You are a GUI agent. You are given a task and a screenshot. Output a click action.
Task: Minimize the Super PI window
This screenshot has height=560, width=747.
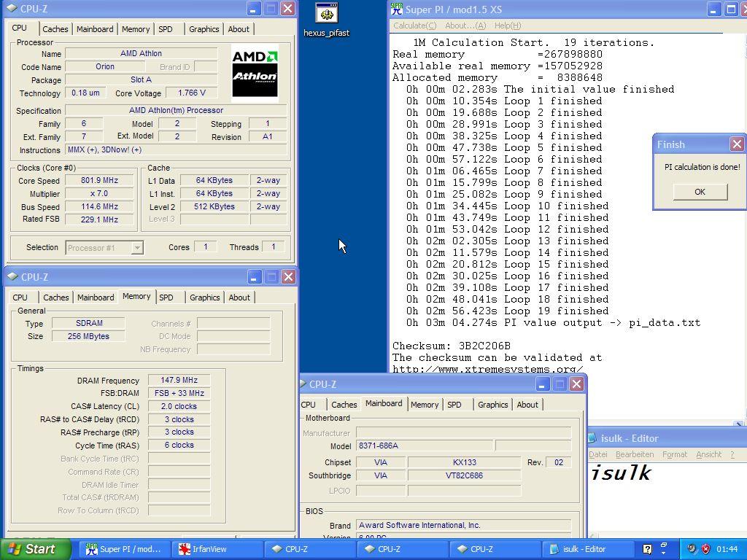pos(713,9)
